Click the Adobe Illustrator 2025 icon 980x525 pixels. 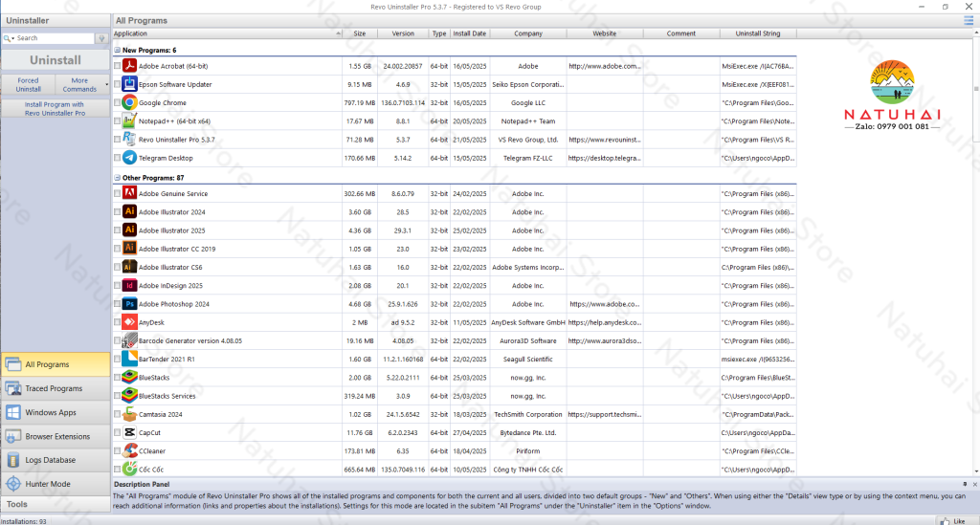click(129, 230)
